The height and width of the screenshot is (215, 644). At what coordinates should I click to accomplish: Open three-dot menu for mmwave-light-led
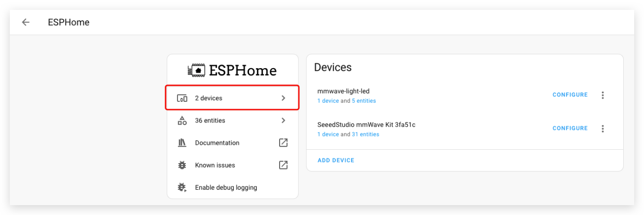tap(603, 95)
